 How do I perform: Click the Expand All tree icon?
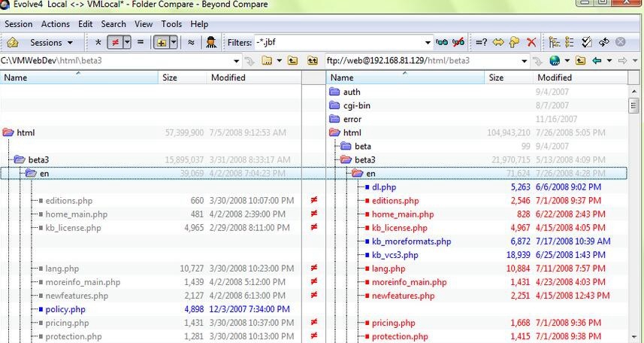point(555,42)
